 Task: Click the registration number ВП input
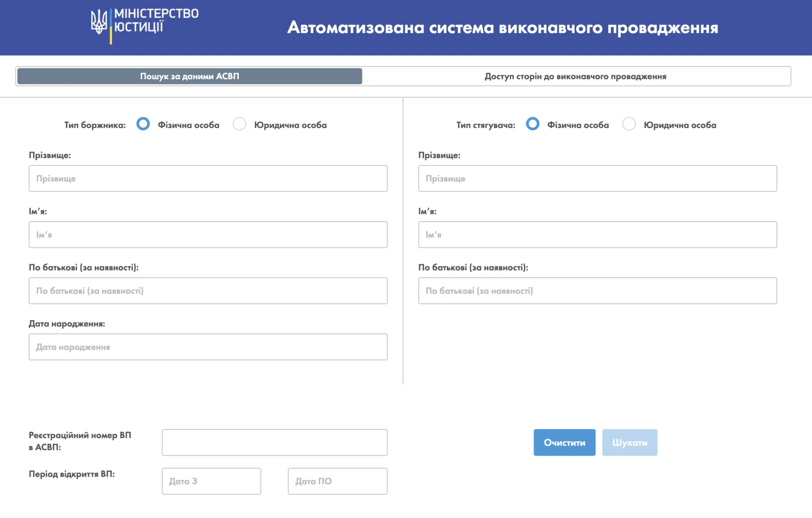click(275, 442)
